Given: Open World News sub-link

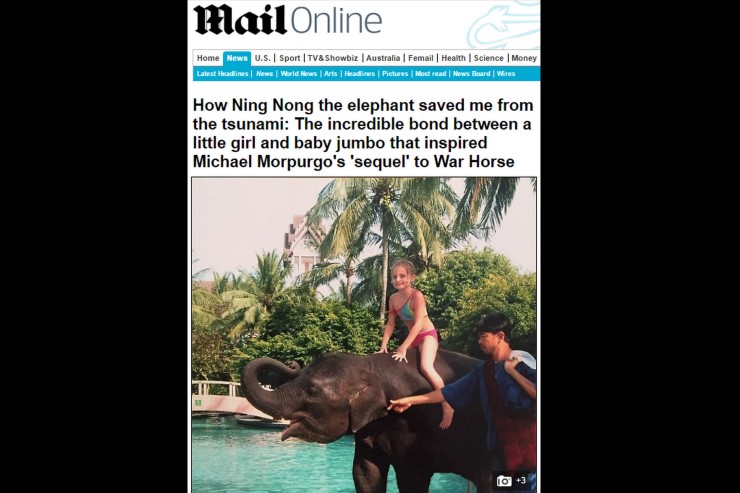Looking at the screenshot, I should click(x=298, y=74).
